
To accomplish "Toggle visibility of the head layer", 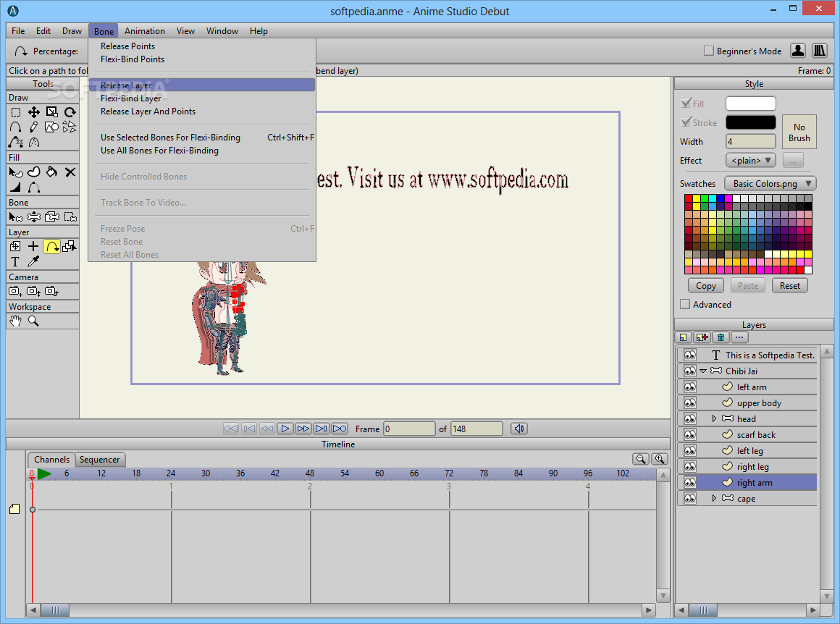I will point(690,419).
